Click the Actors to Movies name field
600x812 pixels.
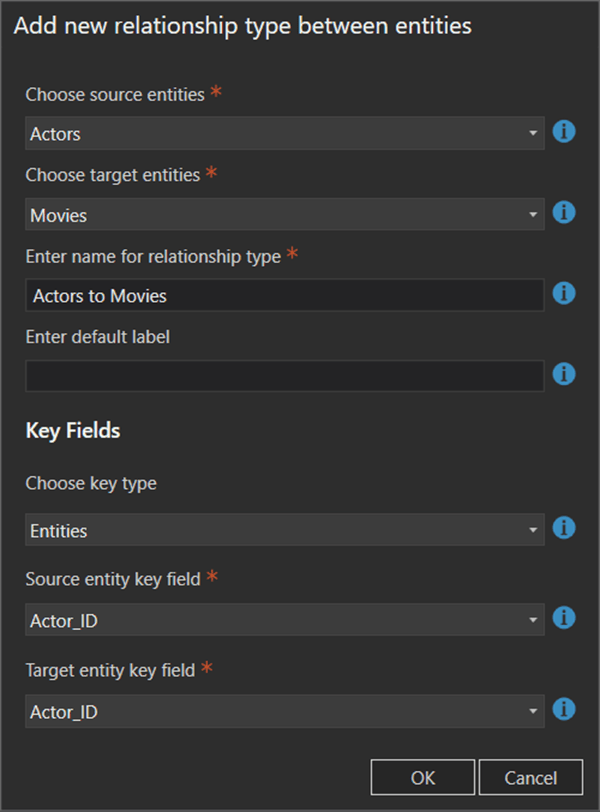click(284, 295)
